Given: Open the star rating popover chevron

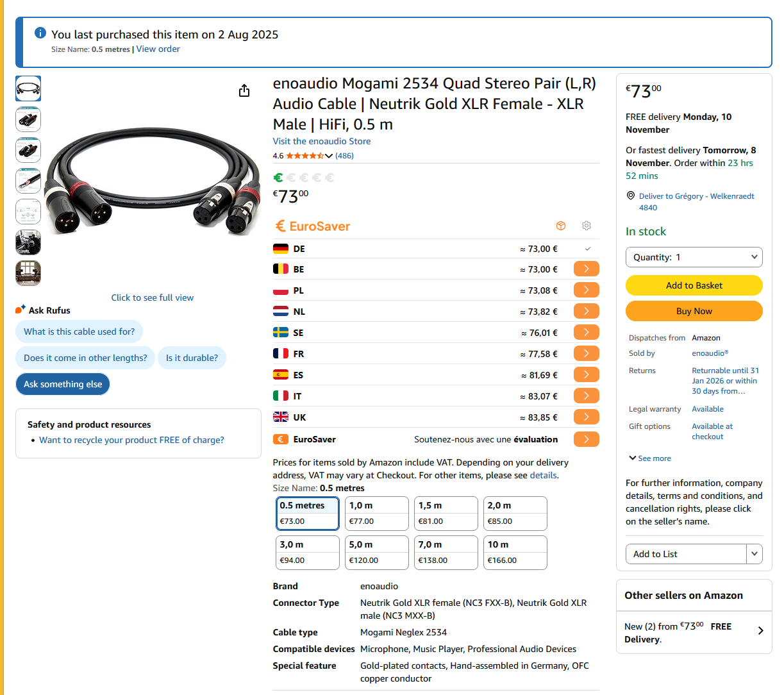Looking at the screenshot, I should (x=329, y=156).
